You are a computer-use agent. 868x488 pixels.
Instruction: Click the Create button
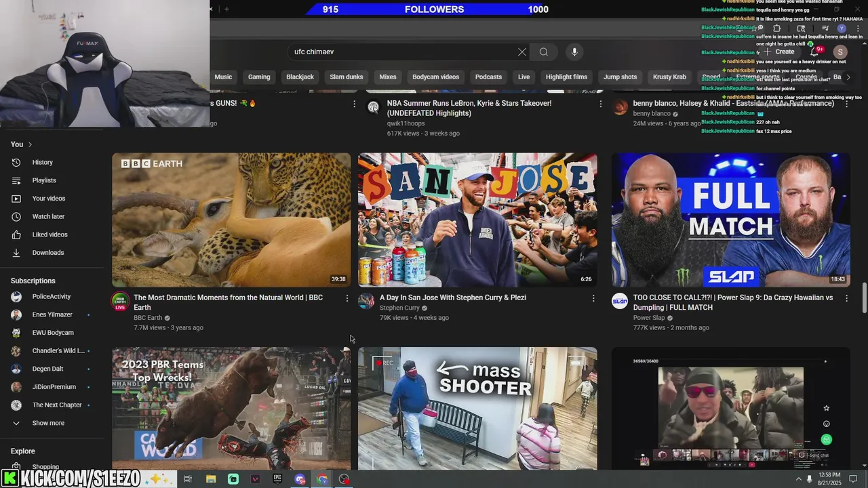coord(780,52)
